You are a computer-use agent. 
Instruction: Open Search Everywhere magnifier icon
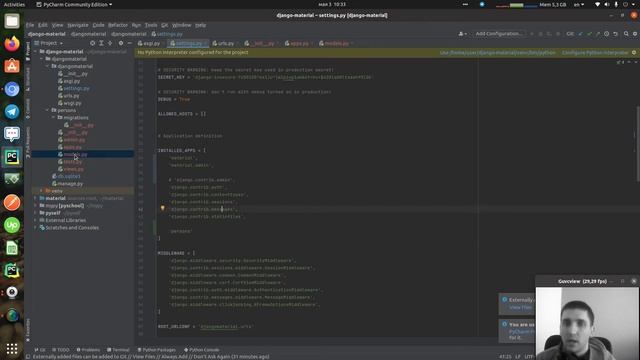click(x=626, y=34)
